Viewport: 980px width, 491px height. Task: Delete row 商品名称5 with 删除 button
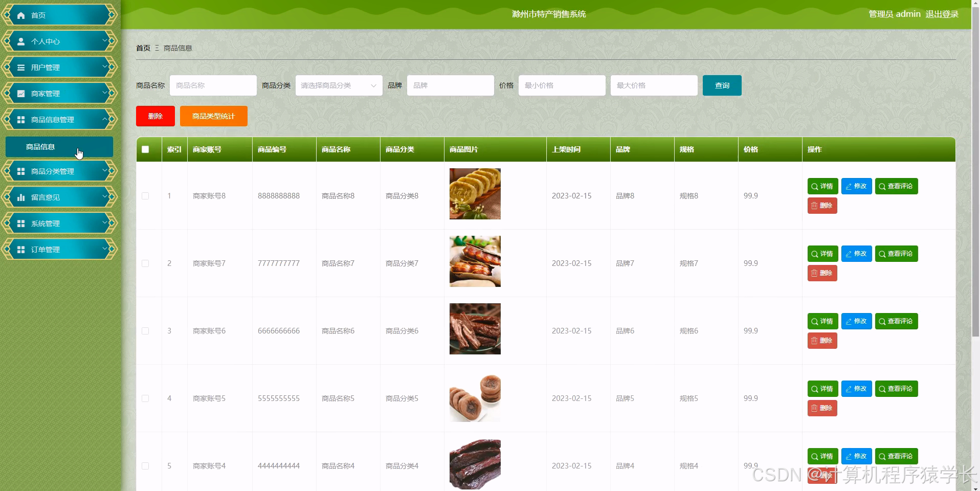click(822, 408)
